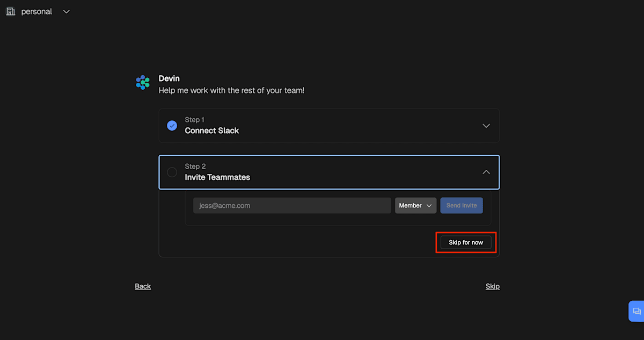Click the Connect Slack step title
Screen dimensions: 644x340
pyautogui.click(x=212, y=131)
